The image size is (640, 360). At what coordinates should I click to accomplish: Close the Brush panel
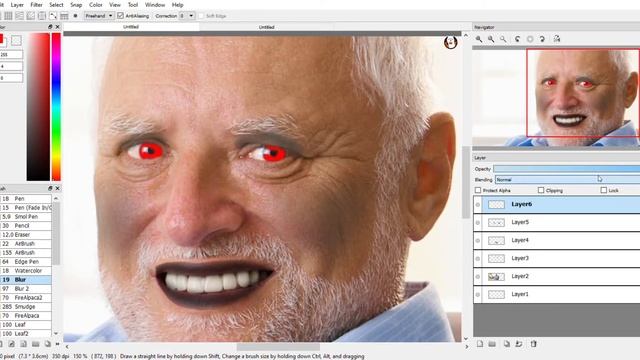58,189
